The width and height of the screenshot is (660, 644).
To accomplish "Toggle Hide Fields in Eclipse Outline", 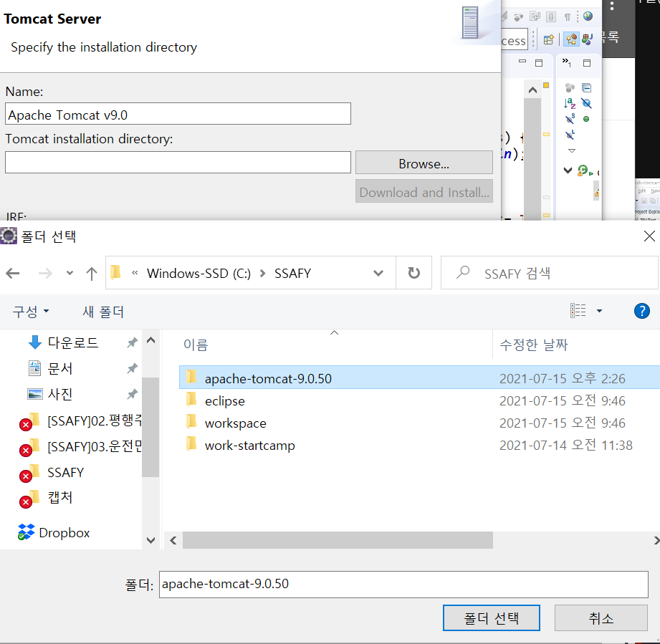I will (x=586, y=103).
